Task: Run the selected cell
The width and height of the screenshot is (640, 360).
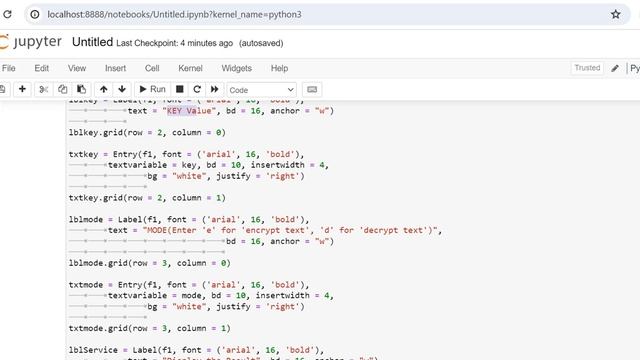Action: click(152, 89)
